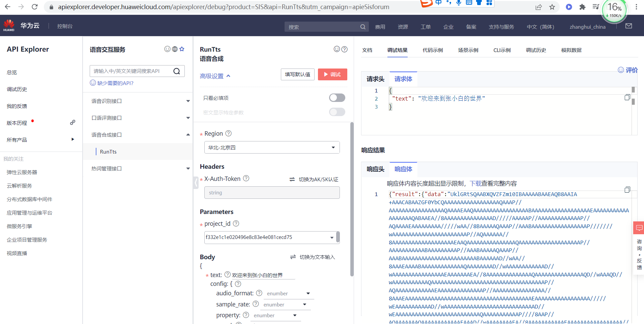Image resolution: width=644 pixels, height=324 pixels.
Task: Show help for audio_format
Action: [x=259, y=293]
